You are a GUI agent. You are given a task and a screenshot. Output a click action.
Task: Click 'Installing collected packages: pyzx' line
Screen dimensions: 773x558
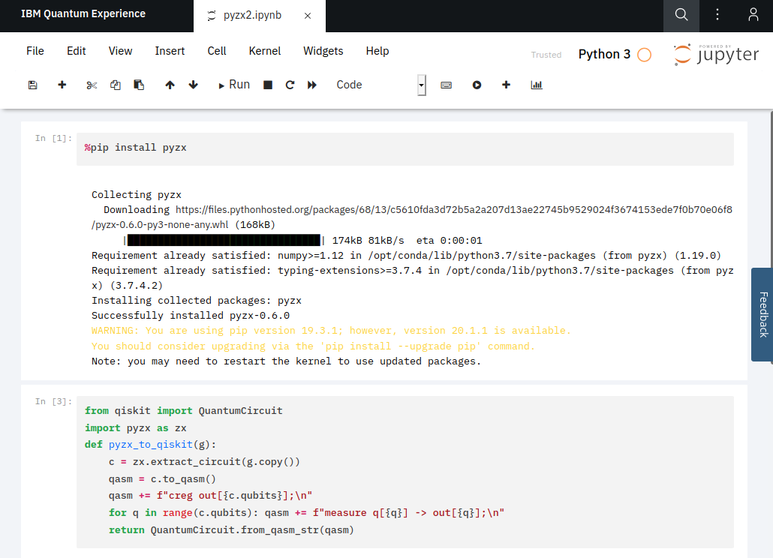tap(196, 301)
